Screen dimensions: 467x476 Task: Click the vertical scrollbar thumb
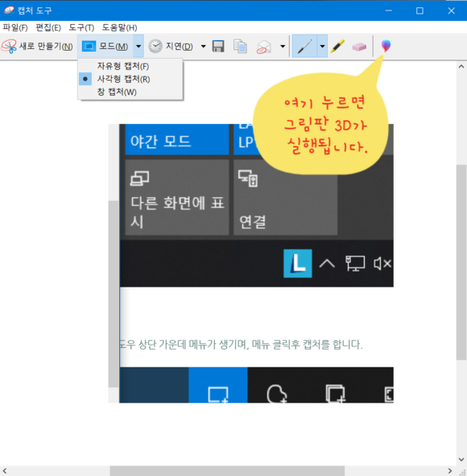tap(461, 263)
